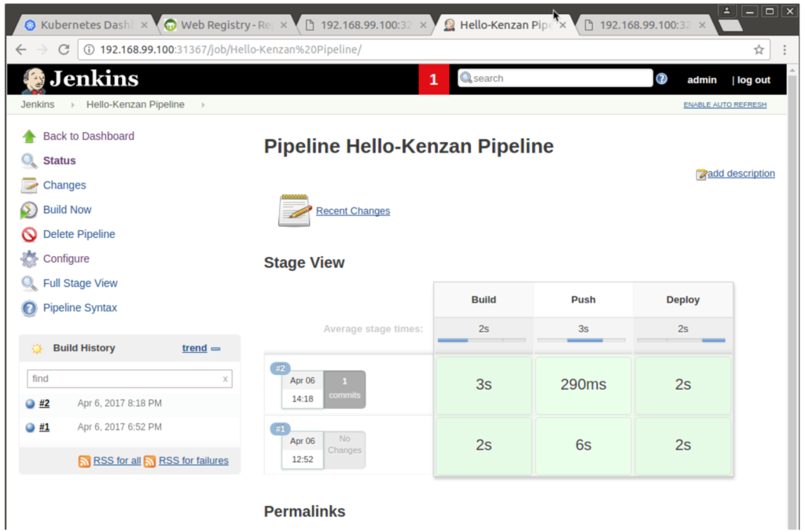Click the add description link
805x532 pixels.
(x=741, y=174)
